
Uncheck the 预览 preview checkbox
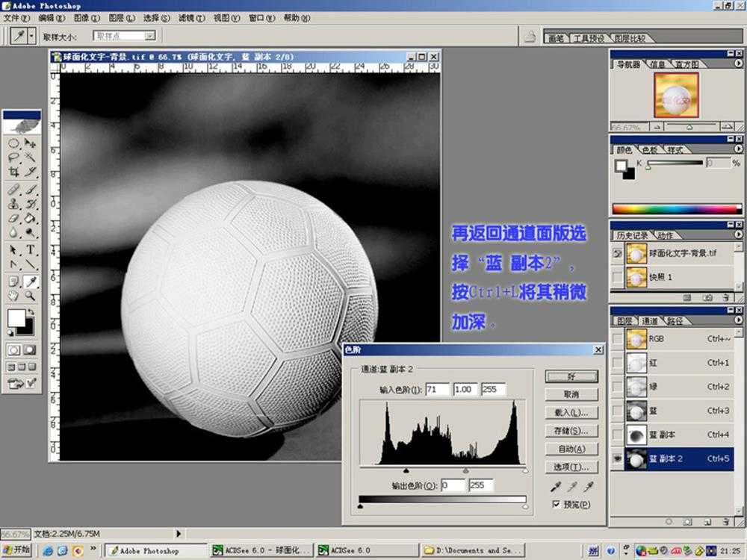click(x=555, y=505)
